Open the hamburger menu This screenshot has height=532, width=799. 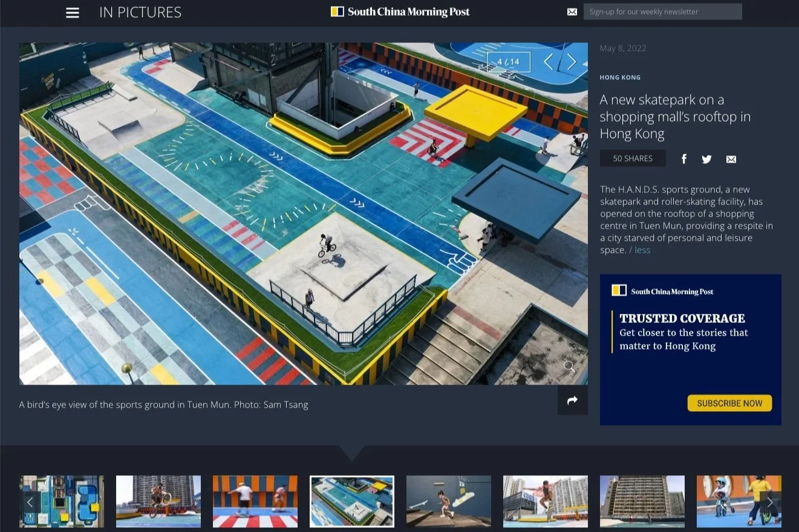click(x=73, y=13)
